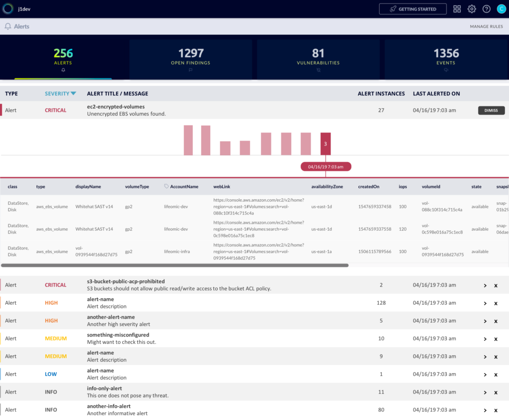The image size is (509, 420).
Task: Click the horizontal scrollbar under the table
Action: pos(175,265)
